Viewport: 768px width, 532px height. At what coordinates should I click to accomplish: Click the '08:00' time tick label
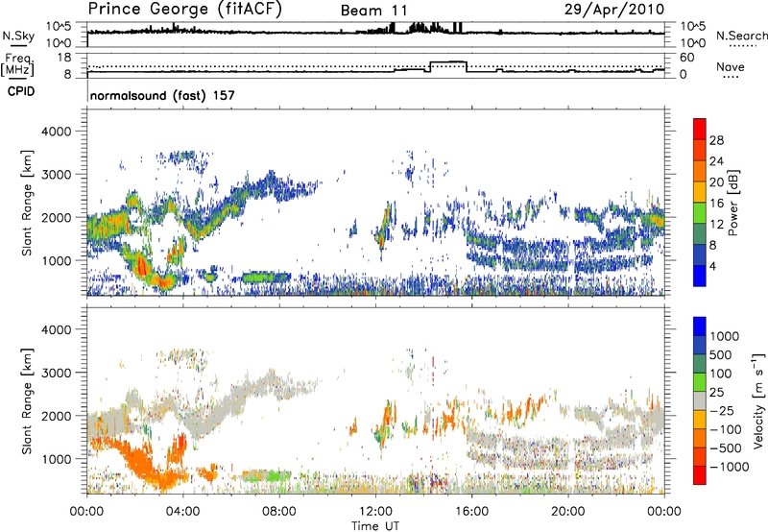tap(279, 512)
